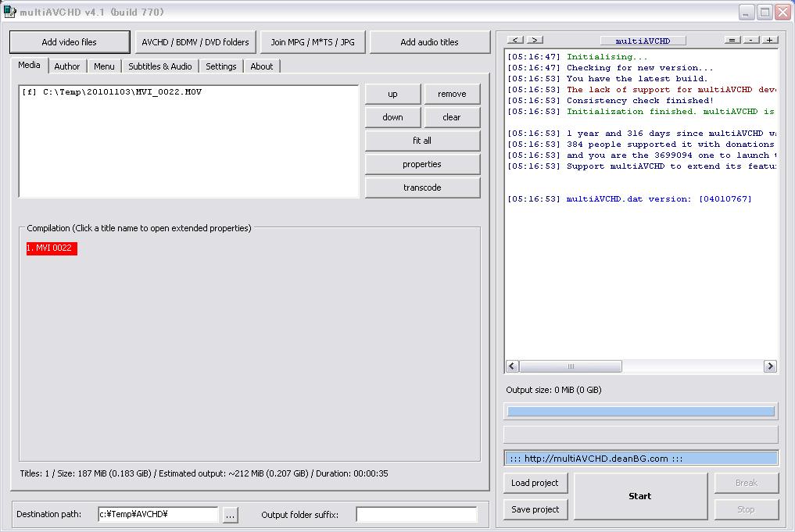Screen dimensions: 795x532
Task: Click the Destination path field
Action: coord(158,514)
